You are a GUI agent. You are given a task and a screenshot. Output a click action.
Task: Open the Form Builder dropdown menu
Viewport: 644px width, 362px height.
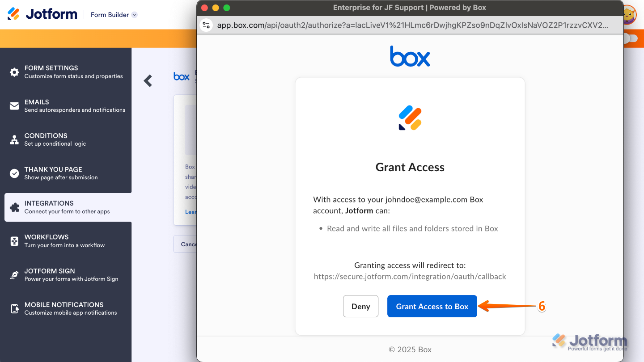pos(114,14)
